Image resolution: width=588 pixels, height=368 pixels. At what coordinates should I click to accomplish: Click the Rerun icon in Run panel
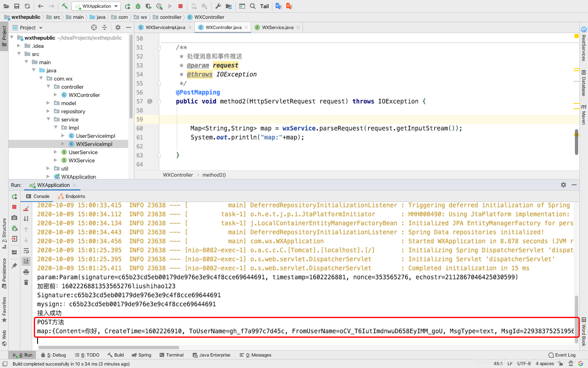(x=14, y=197)
